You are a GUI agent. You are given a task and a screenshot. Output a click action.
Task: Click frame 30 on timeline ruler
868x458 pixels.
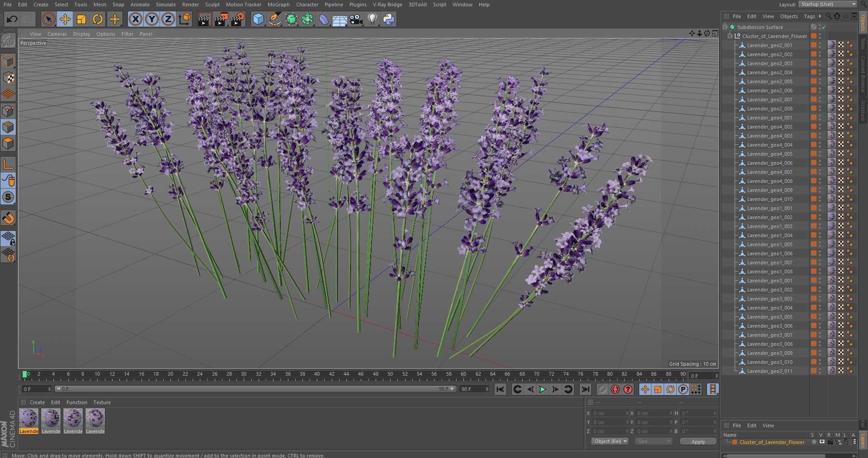[x=244, y=374]
